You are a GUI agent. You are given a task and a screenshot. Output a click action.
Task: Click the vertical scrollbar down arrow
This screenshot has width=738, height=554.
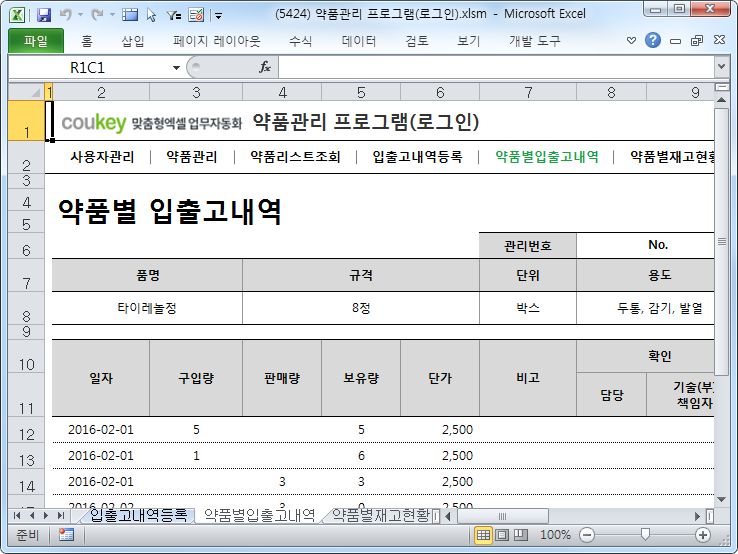(721, 499)
